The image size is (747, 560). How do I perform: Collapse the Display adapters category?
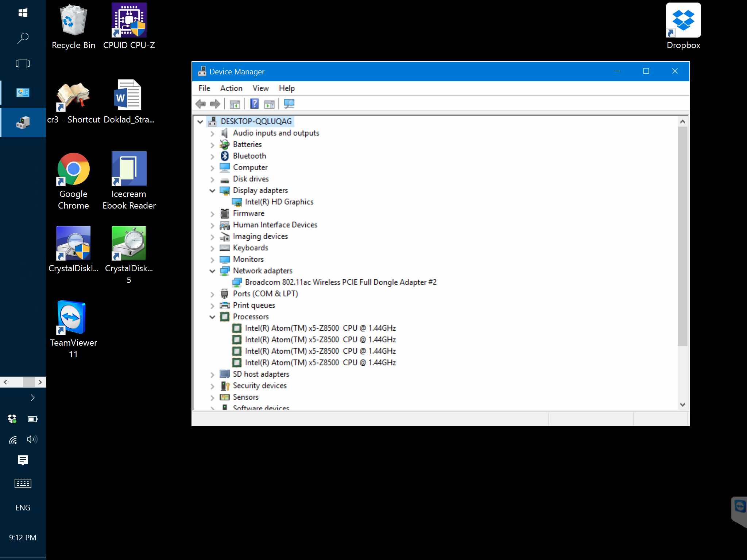(x=212, y=191)
